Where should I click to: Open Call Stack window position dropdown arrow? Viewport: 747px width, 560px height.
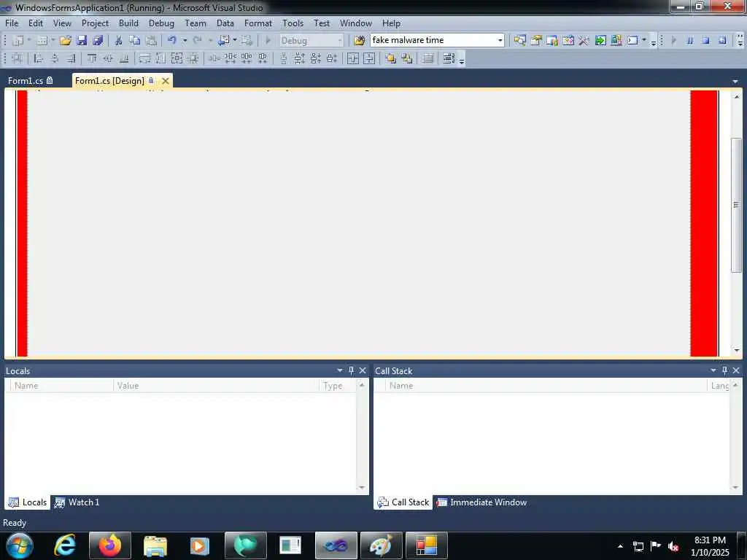[713, 370]
